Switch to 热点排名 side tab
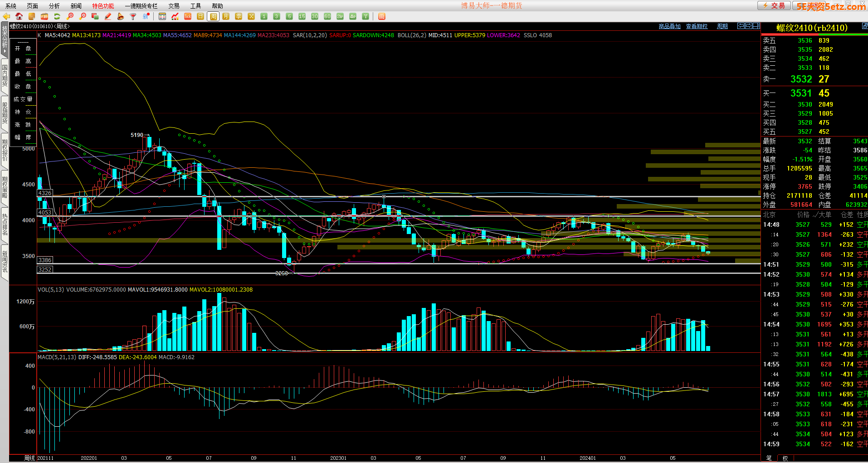The image size is (868, 463). [x=5, y=224]
